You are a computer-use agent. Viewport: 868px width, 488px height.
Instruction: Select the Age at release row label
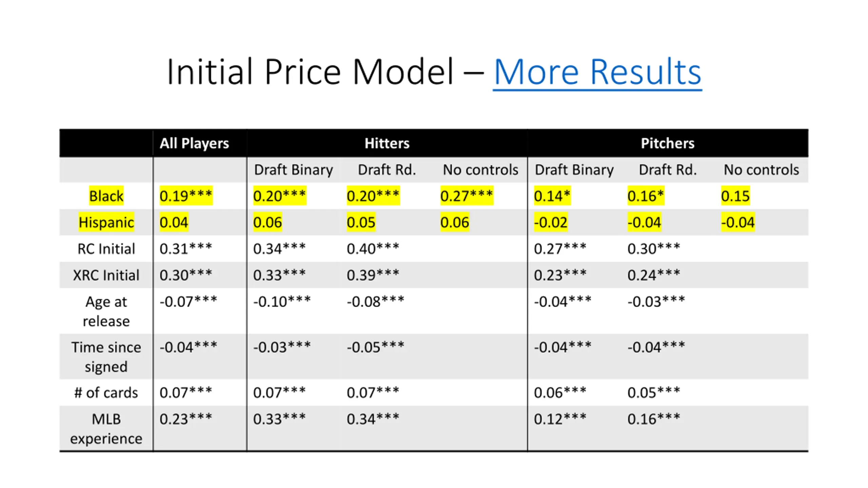[106, 311]
